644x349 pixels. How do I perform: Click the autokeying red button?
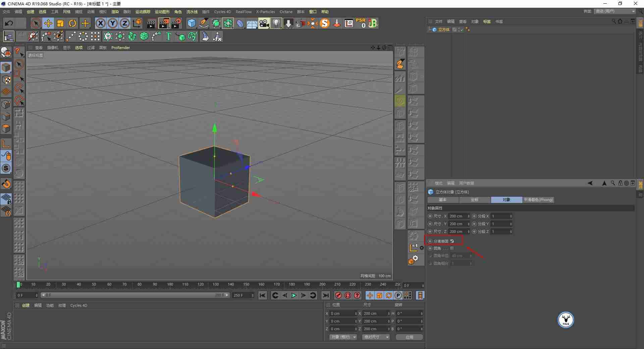point(348,295)
